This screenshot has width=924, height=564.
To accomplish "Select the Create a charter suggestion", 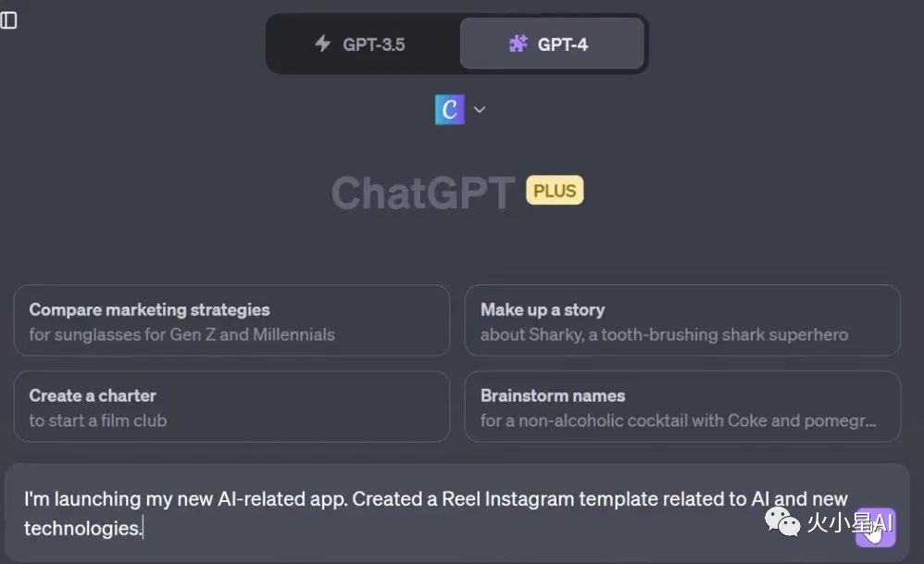I will [231, 407].
